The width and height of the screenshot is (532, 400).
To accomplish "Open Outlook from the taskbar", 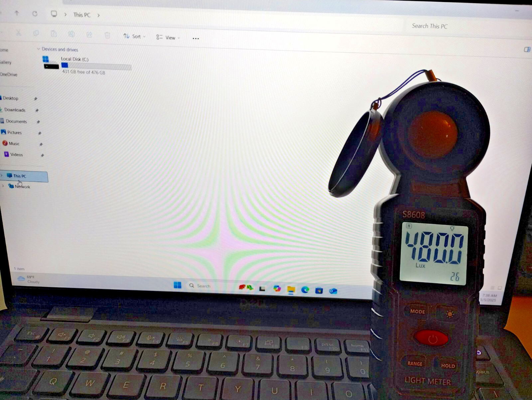I will 333,291.
